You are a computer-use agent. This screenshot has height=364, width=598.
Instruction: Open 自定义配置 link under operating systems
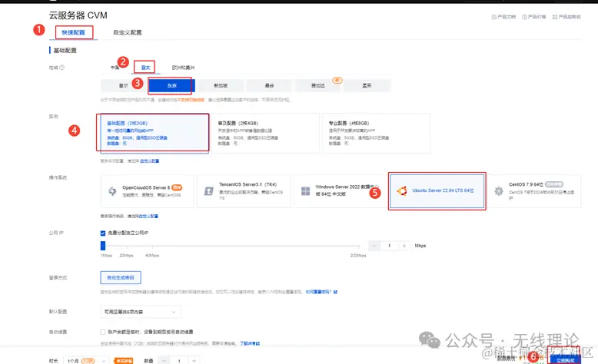point(148,216)
